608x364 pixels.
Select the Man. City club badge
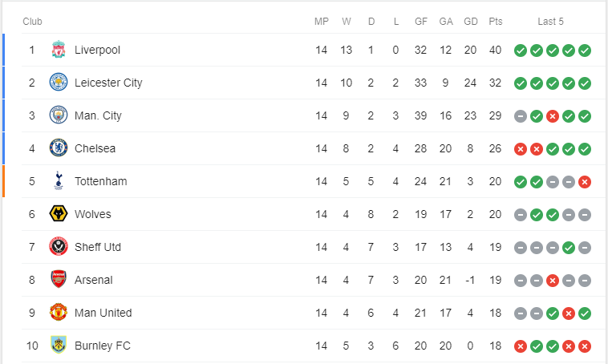[58, 115]
